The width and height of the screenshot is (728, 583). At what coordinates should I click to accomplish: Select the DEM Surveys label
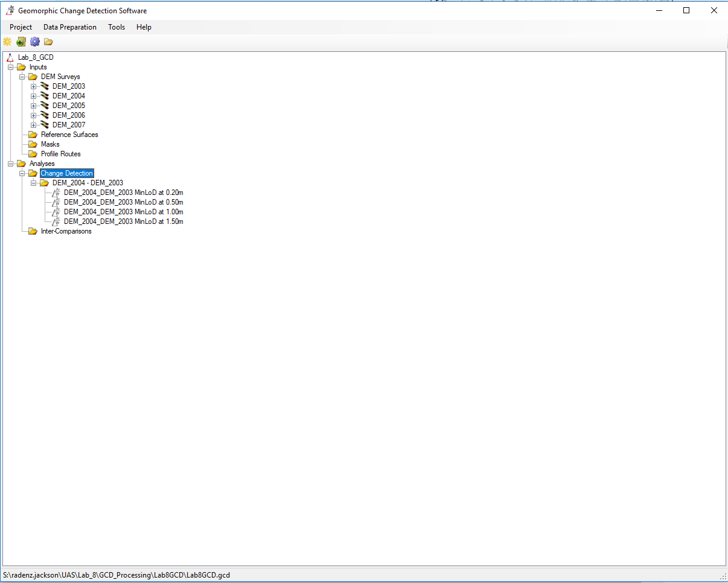point(60,77)
